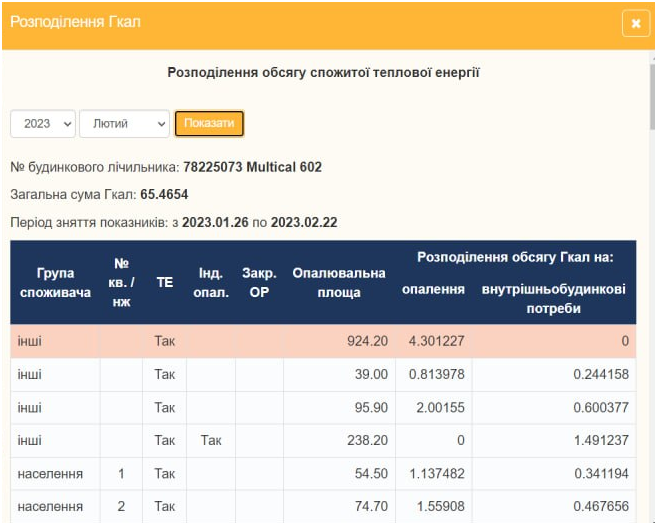This screenshot has width=655, height=523.
Task: Click the Група споживача column header
Action: pos(55,282)
